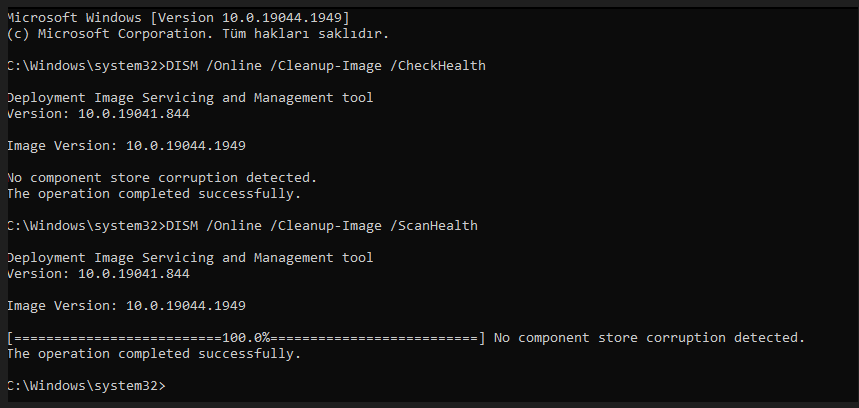The image size is (859, 408).
Task: Click the "Tüm hakları saklıdır" copyright text
Action: point(291,33)
